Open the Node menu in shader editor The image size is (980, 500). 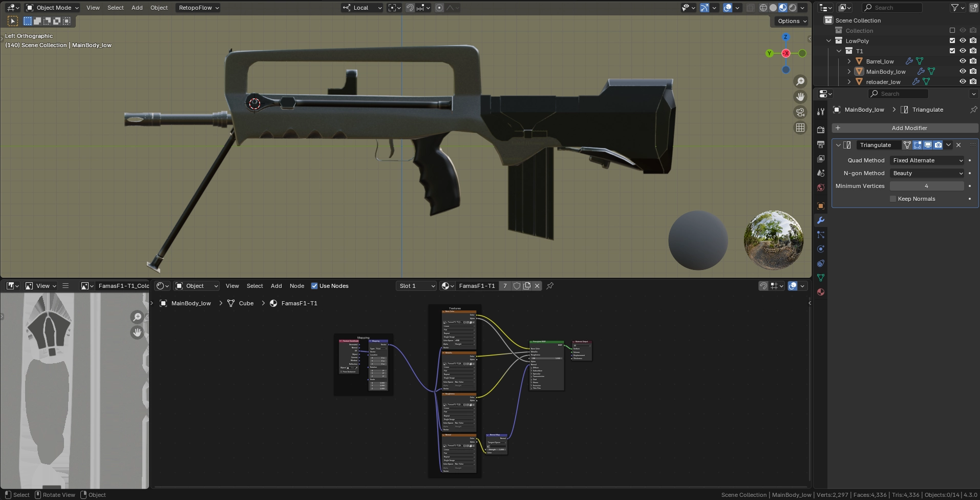point(296,286)
